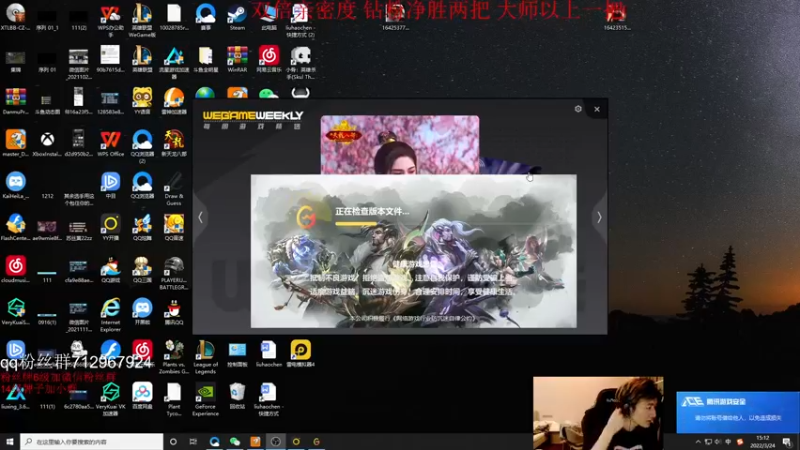Image resolution: width=800 pixels, height=450 pixels.
Task: Open the Plant Tycoon desktop file
Action: click(x=173, y=399)
